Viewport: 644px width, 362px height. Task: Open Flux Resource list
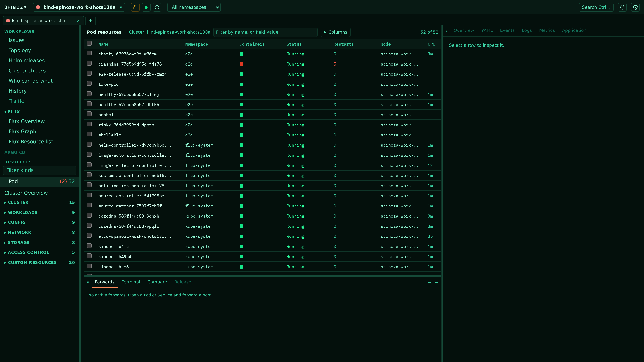(31, 142)
